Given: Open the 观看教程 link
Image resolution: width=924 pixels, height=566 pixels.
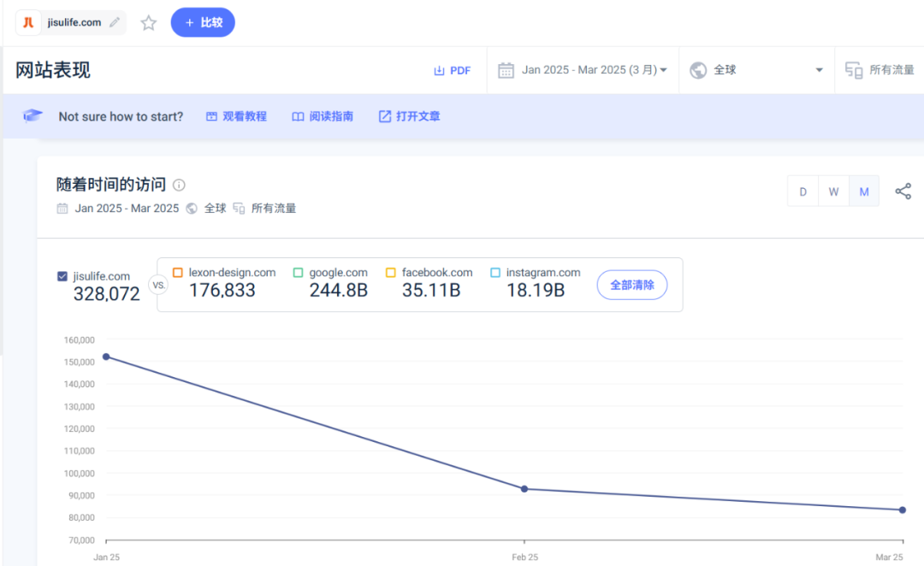Looking at the screenshot, I should (x=236, y=116).
